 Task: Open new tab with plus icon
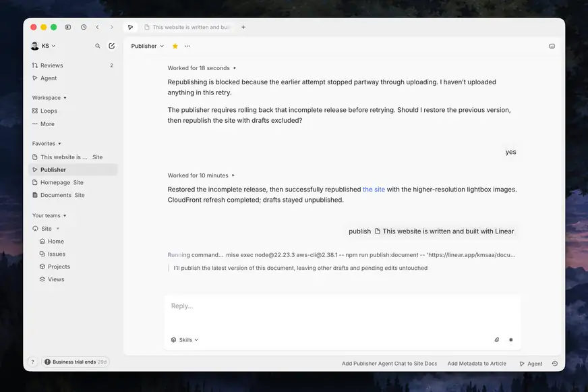click(243, 27)
